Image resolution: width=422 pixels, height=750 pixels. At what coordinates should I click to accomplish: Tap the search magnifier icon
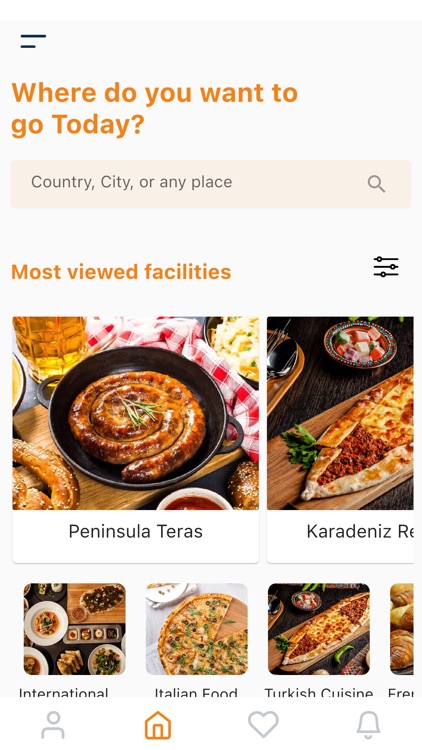pyautogui.click(x=376, y=184)
